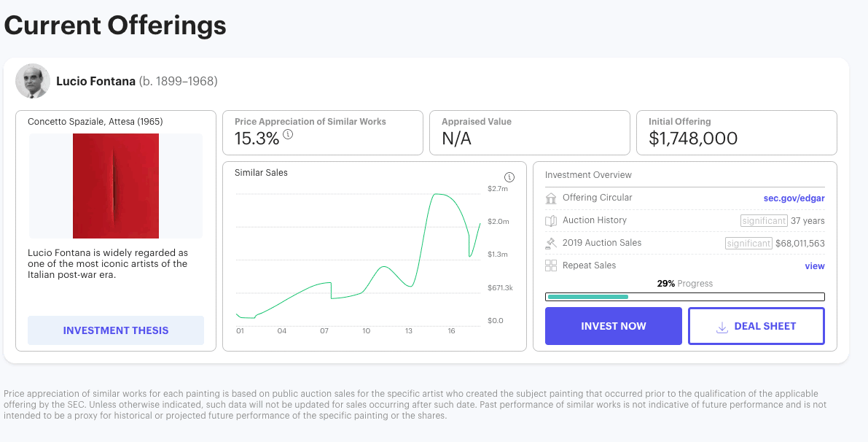Click the Price Appreciation of Similar Works label
Image resolution: width=868 pixels, height=442 pixels.
[x=310, y=121]
